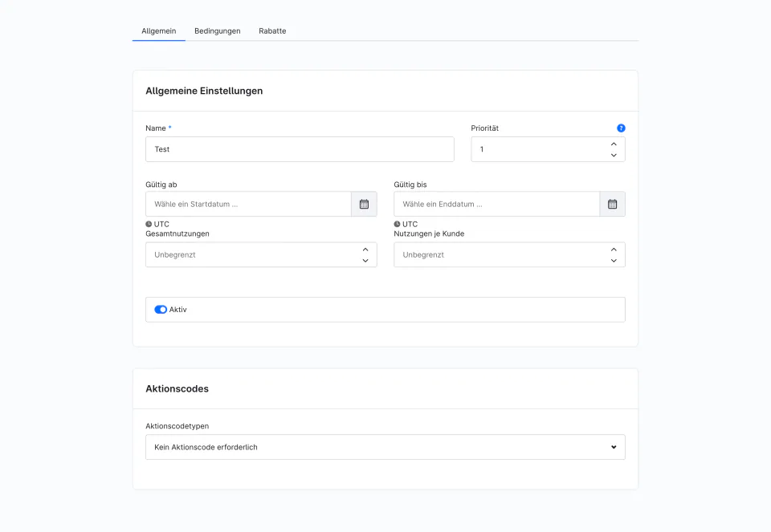
Task: Toggle the Aktiv switch
Action: click(x=161, y=310)
